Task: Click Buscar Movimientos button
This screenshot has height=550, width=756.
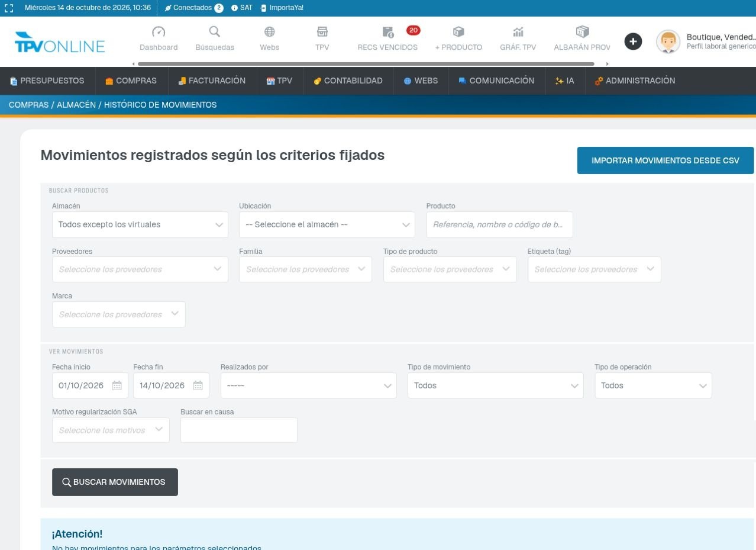Action: (115, 483)
